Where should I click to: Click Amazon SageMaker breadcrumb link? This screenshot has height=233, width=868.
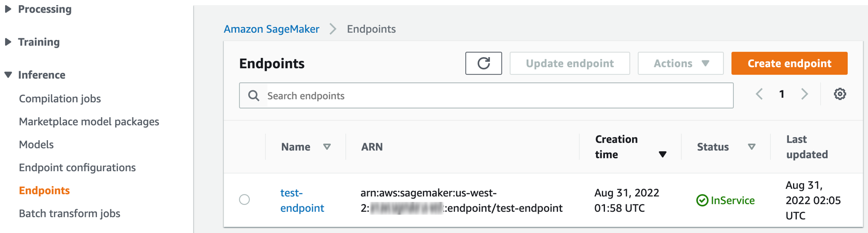click(271, 29)
